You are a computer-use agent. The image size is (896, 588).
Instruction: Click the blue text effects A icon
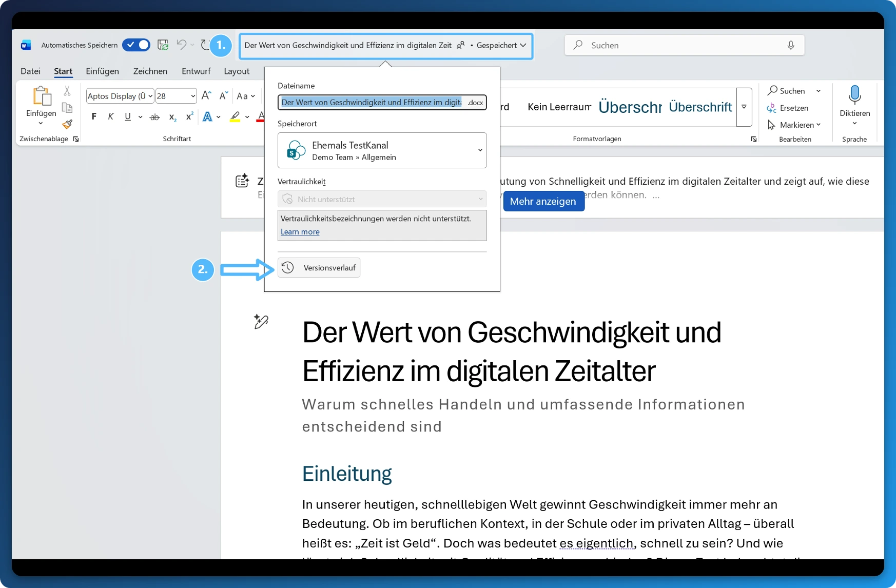click(207, 116)
